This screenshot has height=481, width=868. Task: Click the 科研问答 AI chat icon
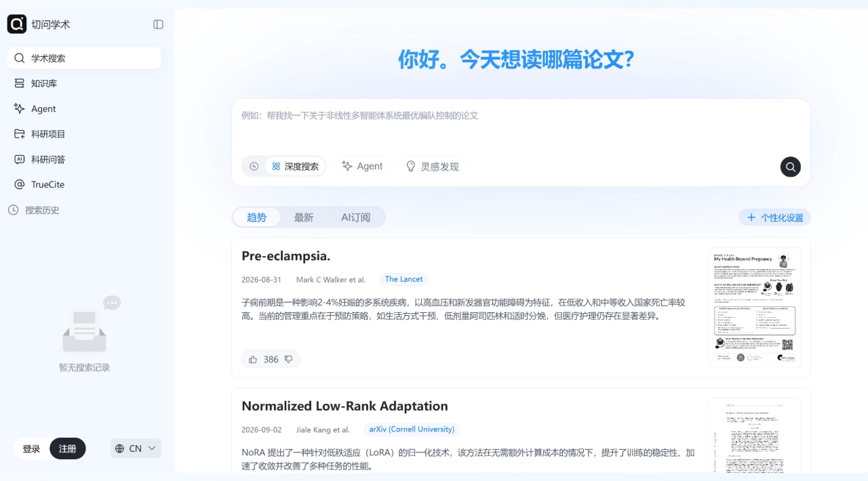coord(19,159)
